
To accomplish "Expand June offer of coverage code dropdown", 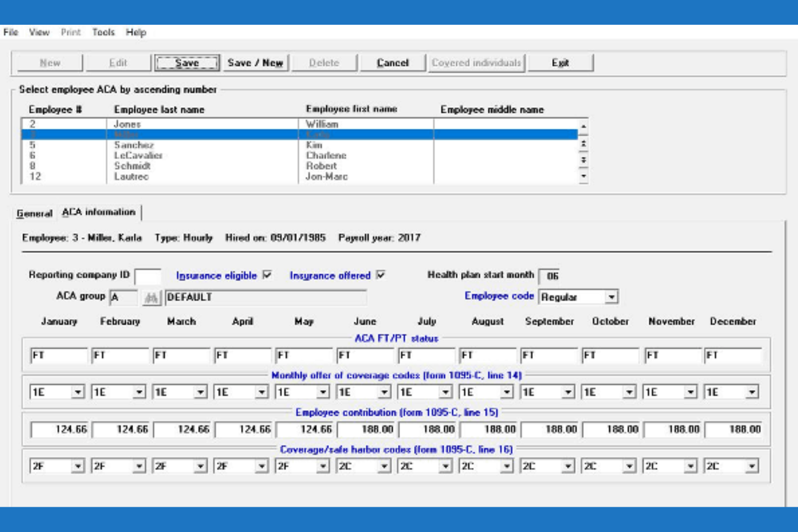I will pyautogui.click(x=384, y=392).
